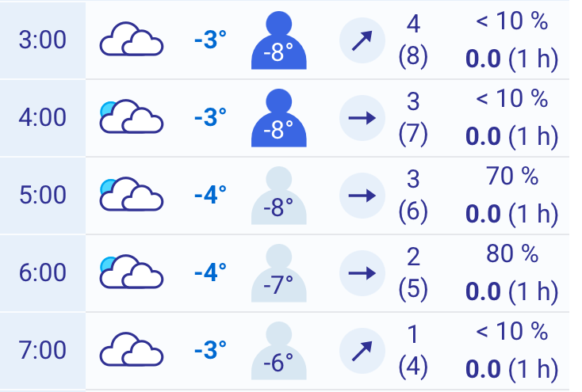This screenshot has height=392, width=582.
Task: Select the 6:00 hour row label
Action: click(43, 272)
